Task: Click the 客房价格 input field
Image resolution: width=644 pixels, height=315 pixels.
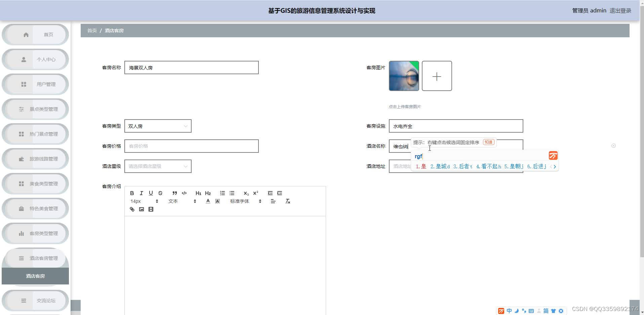Action: (191, 146)
